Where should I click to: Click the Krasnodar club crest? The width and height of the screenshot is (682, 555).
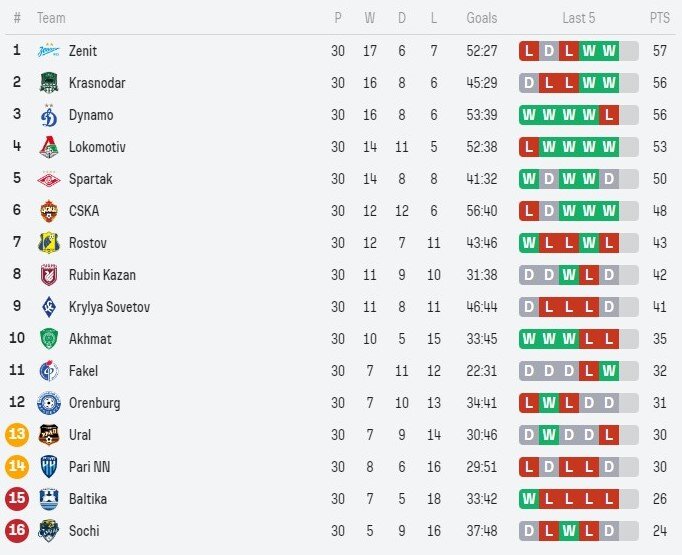(x=49, y=83)
